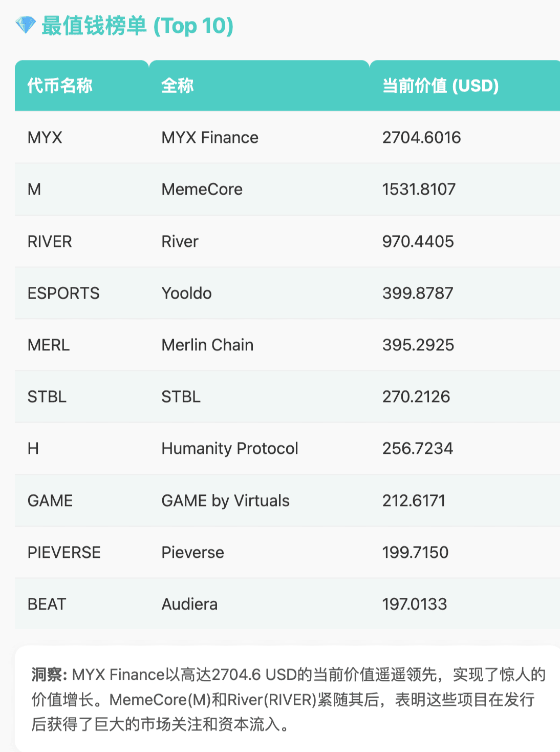This screenshot has height=752, width=560.
Task: Select the ESPORTS token row symbol
Action: [63, 293]
